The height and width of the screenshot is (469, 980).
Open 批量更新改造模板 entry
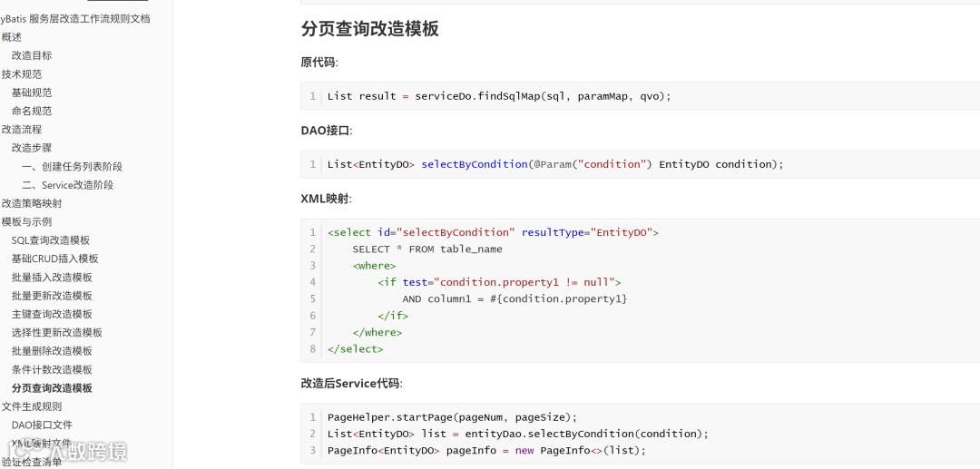tap(52, 296)
